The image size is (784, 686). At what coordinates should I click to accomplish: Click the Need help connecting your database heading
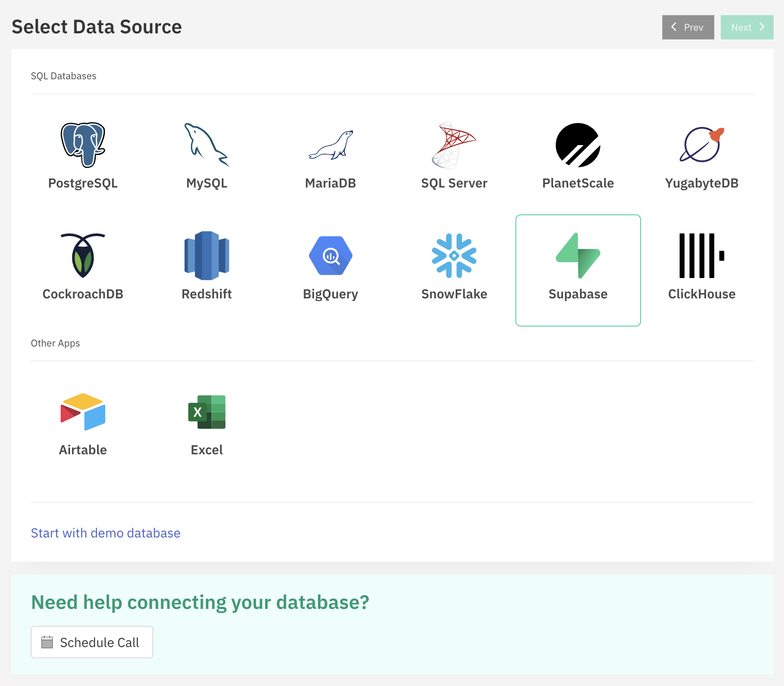(x=200, y=602)
